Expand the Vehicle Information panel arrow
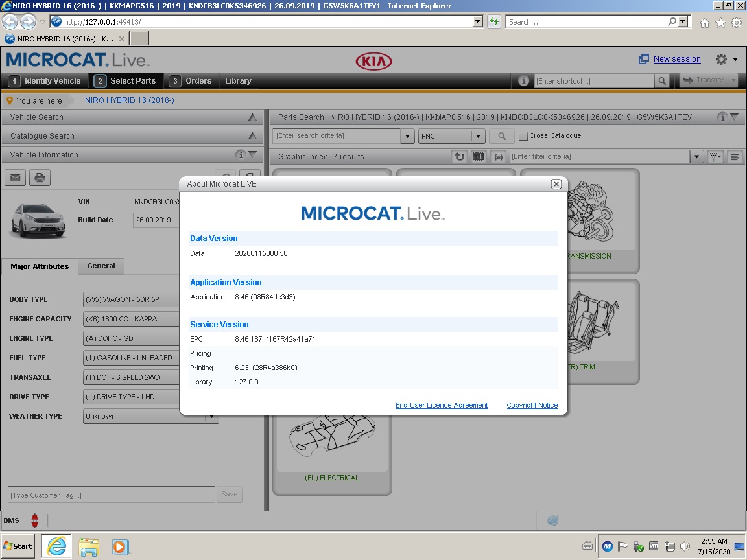This screenshot has height=560, width=747. tap(252, 154)
